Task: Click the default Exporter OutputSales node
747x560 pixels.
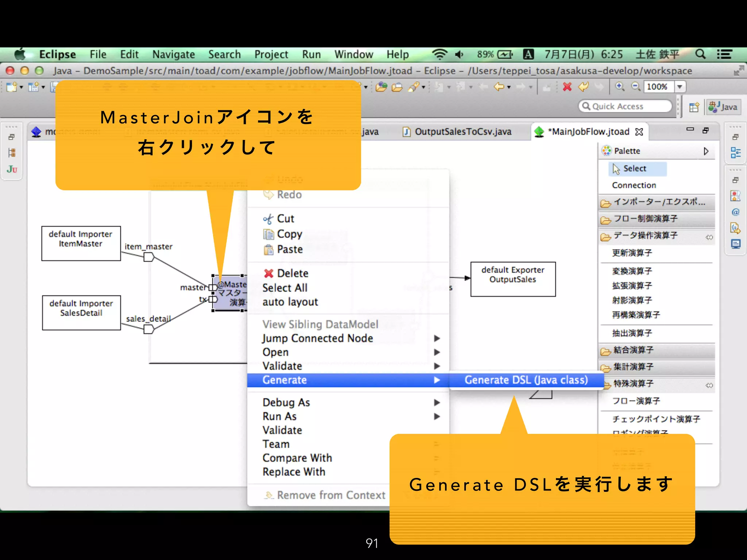Action: click(513, 279)
